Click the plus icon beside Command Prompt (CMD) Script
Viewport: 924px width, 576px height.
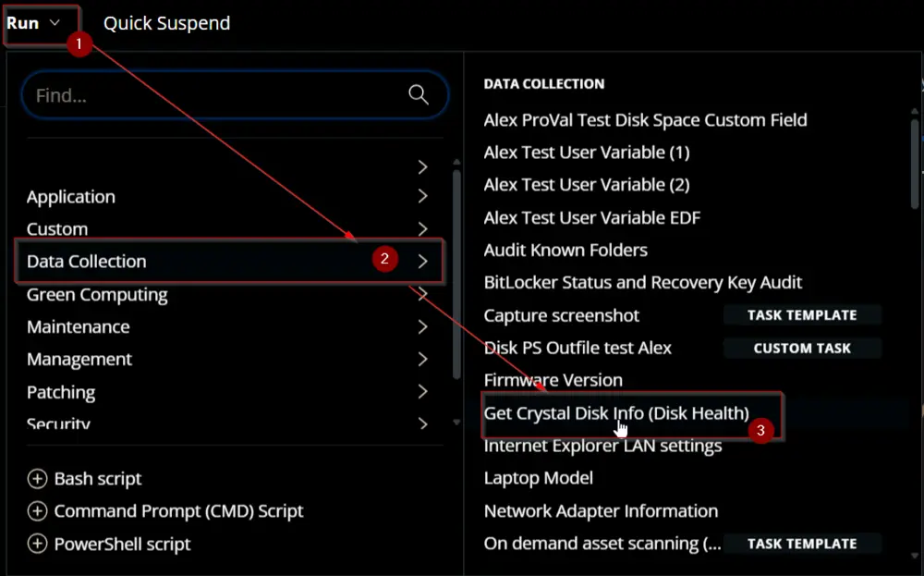[37, 511]
